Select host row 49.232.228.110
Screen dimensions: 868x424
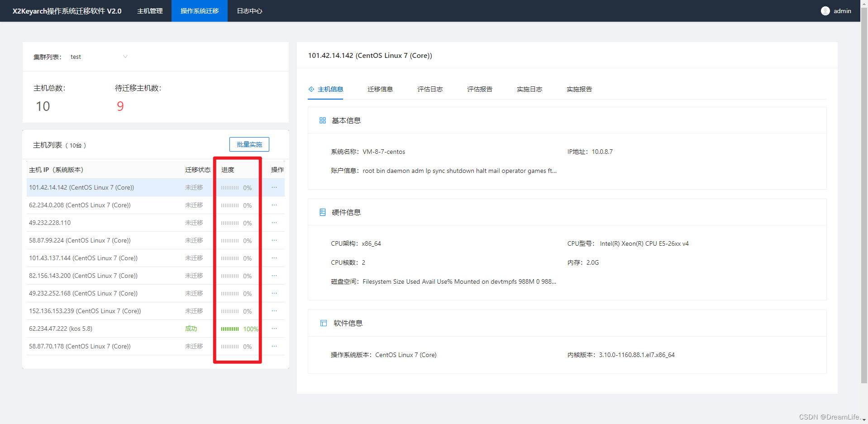tap(156, 223)
